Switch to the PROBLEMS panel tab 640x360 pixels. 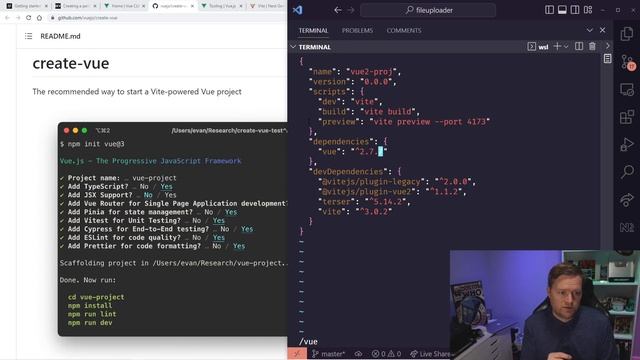tap(357, 31)
